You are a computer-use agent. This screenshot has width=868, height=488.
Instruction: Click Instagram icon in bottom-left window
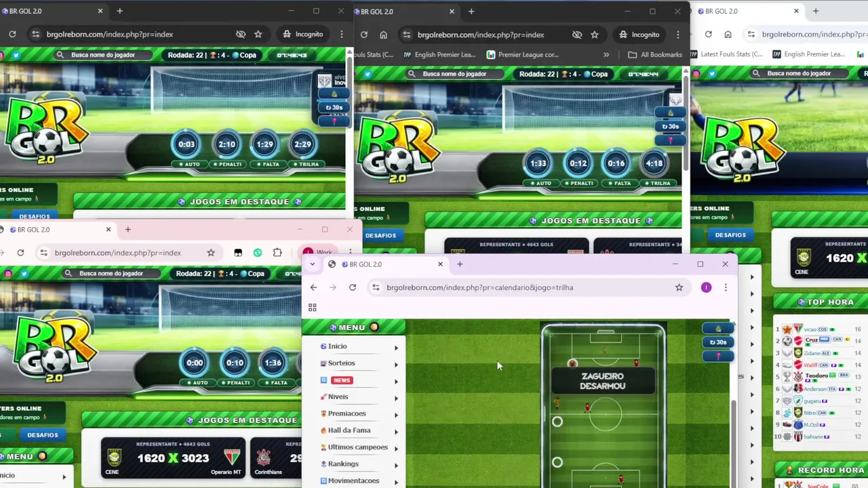(8, 274)
